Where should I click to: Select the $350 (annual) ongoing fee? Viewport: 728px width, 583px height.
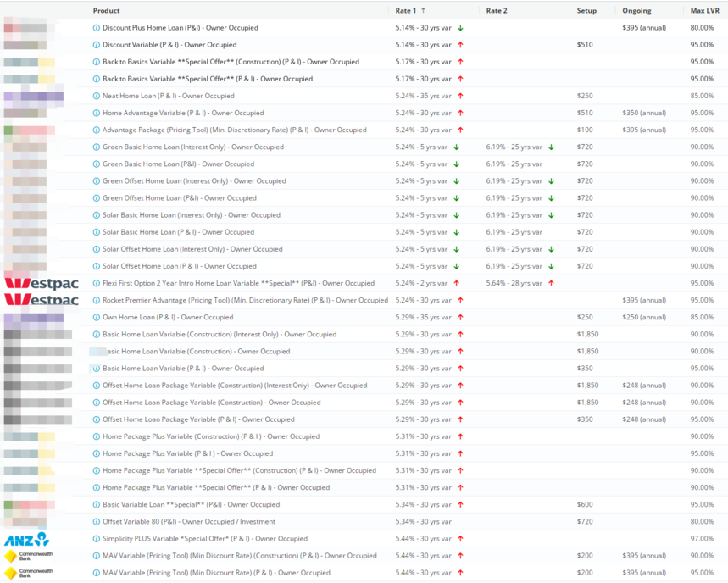point(644,114)
